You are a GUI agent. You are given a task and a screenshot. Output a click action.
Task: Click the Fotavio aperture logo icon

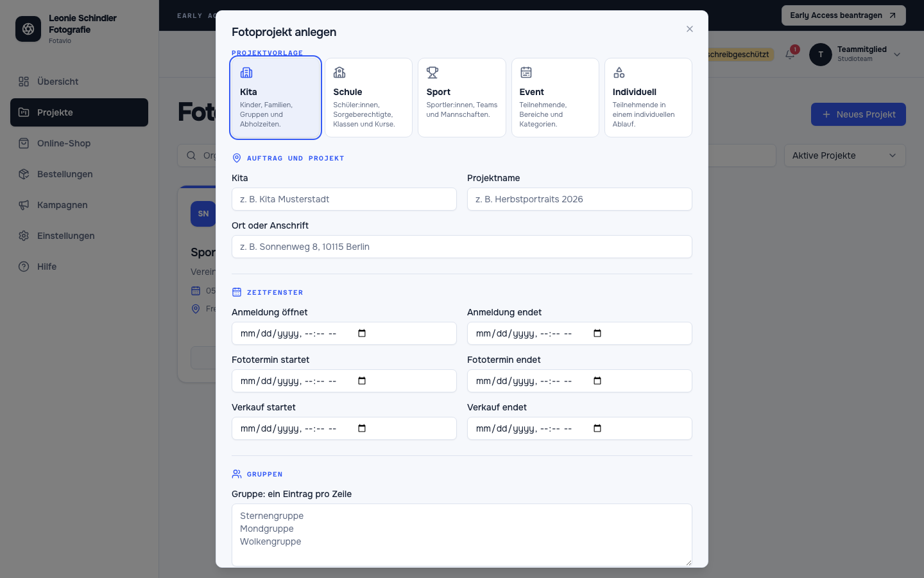pyautogui.click(x=28, y=29)
